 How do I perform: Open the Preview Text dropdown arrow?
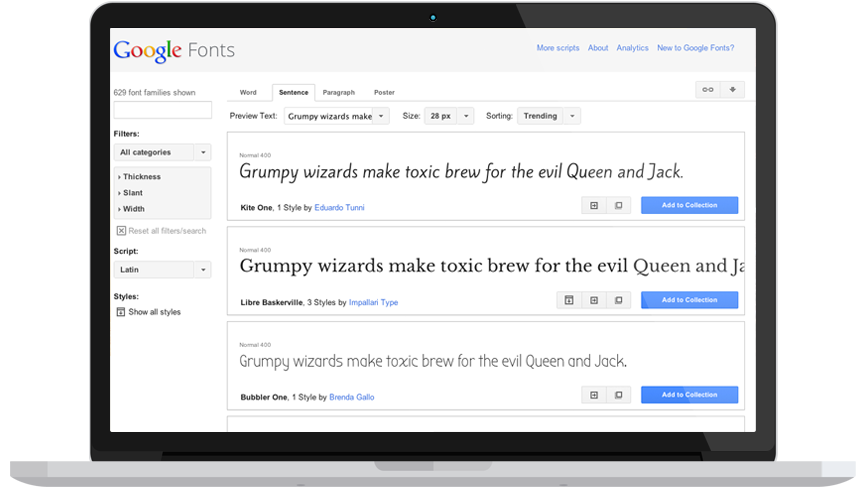381,116
